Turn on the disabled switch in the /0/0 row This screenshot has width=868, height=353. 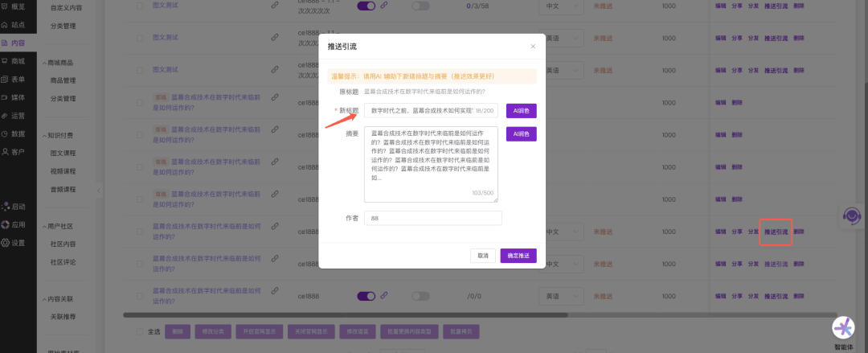[420, 296]
